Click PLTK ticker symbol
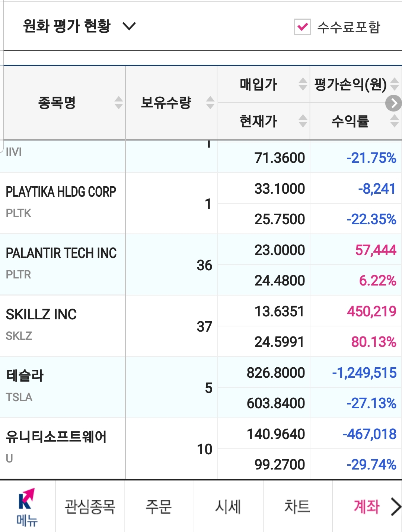The image size is (402, 532). pos(18,213)
